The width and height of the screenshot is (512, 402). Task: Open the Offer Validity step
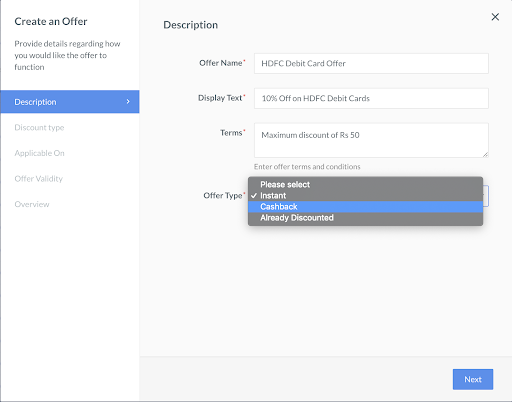pos(39,179)
